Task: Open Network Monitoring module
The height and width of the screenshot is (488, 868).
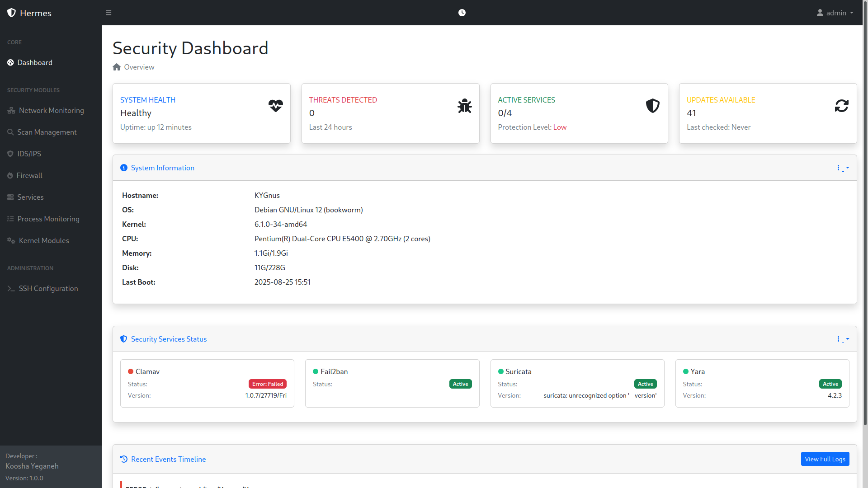Action: point(51,110)
